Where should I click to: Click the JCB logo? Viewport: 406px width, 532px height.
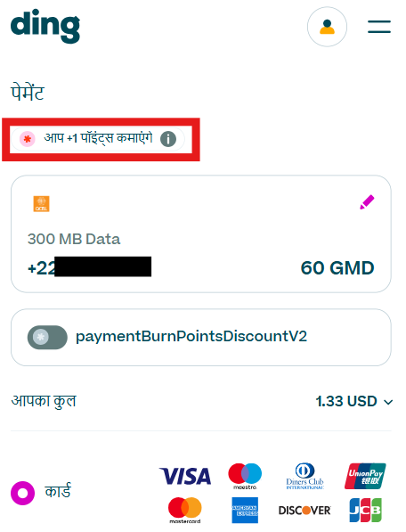pos(366,511)
